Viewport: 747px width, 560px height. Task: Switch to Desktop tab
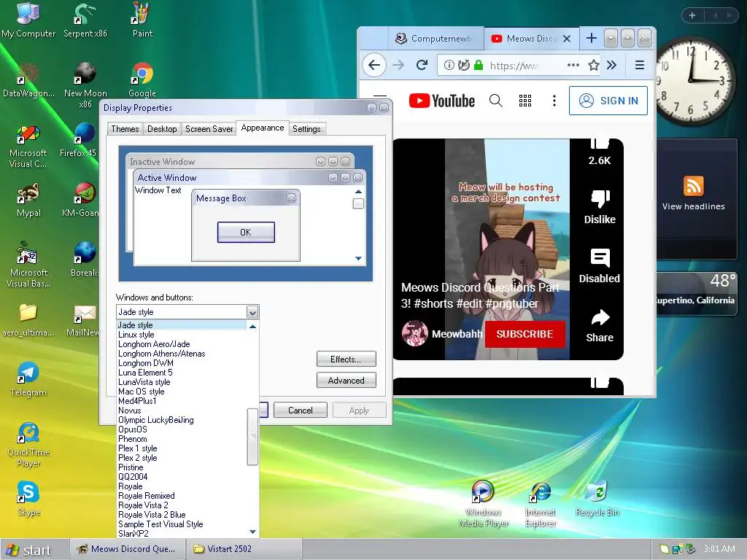[162, 128]
